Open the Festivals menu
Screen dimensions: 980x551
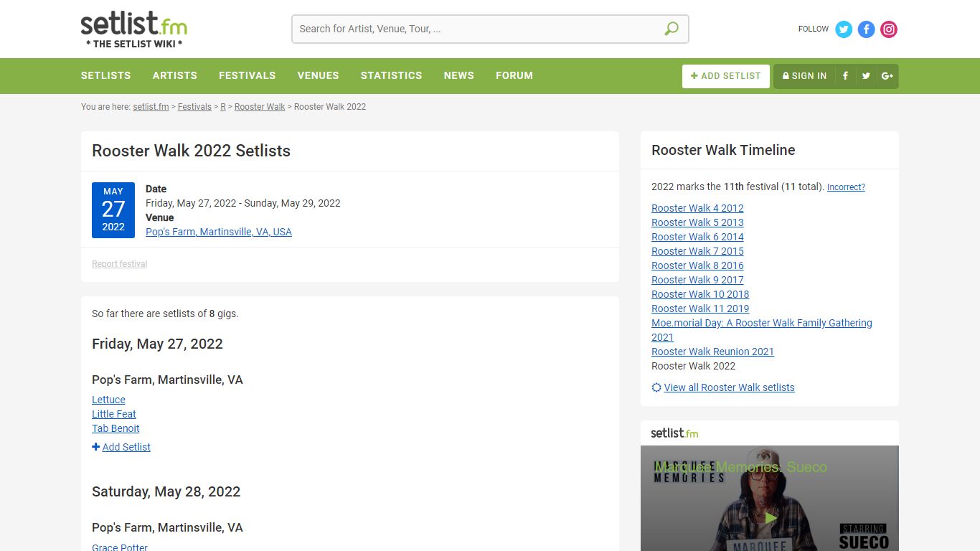coord(248,75)
